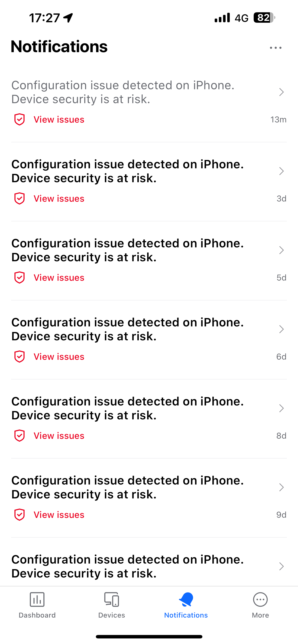Open chevron on the last partially visible notification
This screenshot has width=298, height=644.
click(281, 566)
